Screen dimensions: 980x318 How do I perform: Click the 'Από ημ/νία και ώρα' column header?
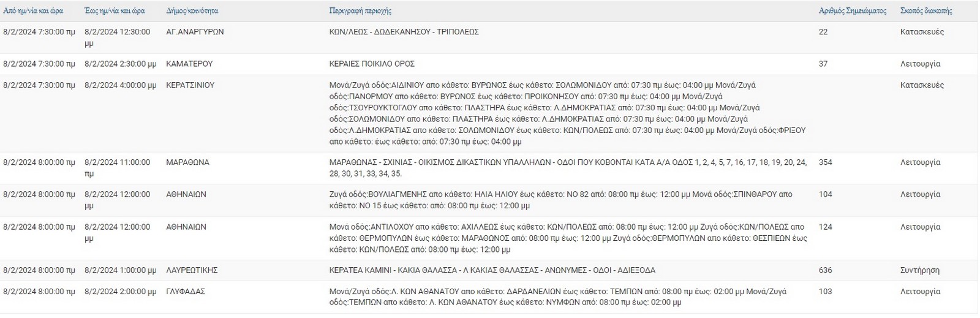click(x=33, y=11)
